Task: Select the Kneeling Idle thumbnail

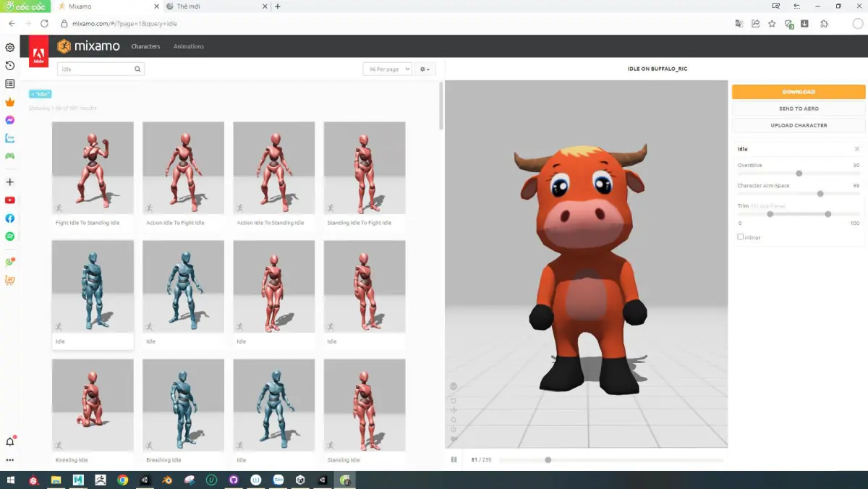Action: [93, 405]
